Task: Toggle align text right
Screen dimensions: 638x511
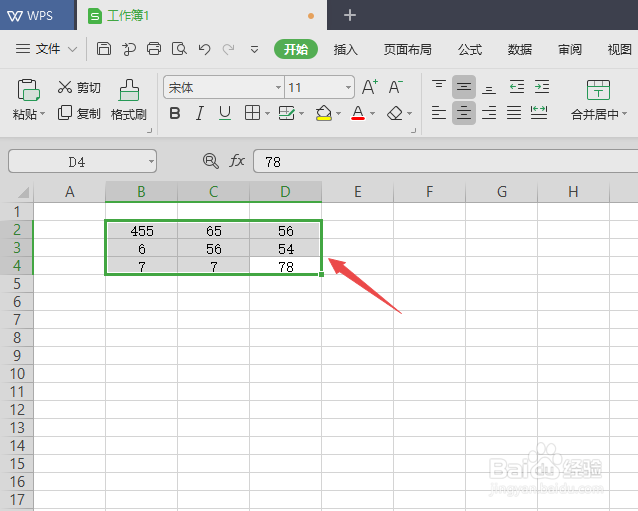Action: [489, 113]
